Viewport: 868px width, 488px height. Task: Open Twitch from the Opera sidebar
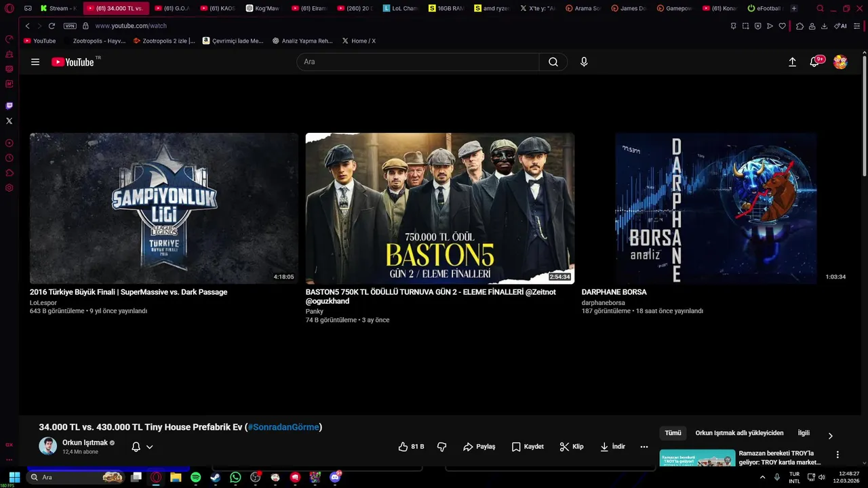[x=9, y=106]
